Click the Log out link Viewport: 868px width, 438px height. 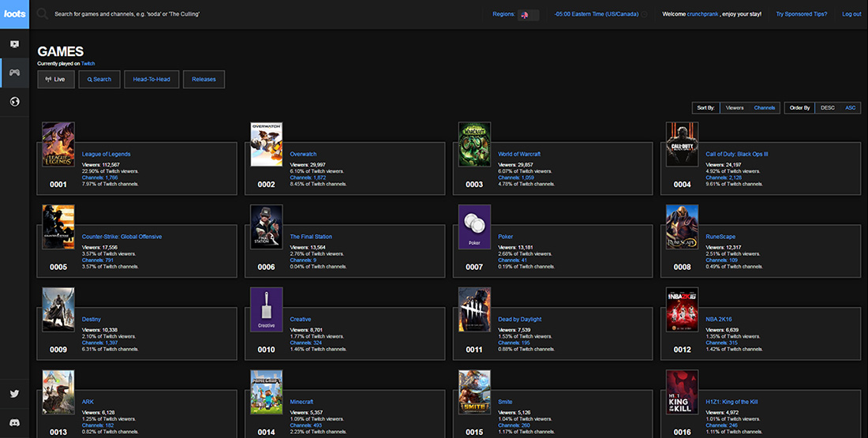click(x=851, y=14)
